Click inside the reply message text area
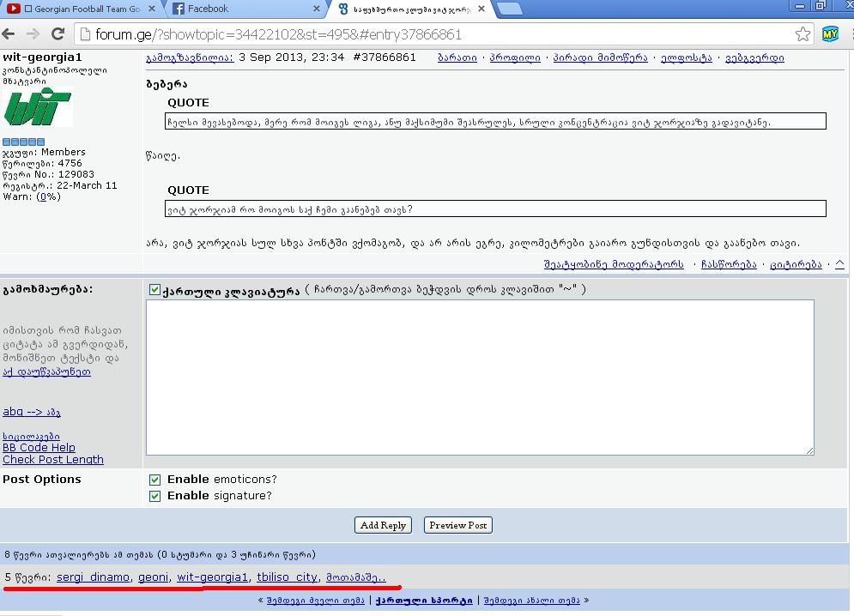The height and width of the screenshot is (616, 854). coord(480,377)
